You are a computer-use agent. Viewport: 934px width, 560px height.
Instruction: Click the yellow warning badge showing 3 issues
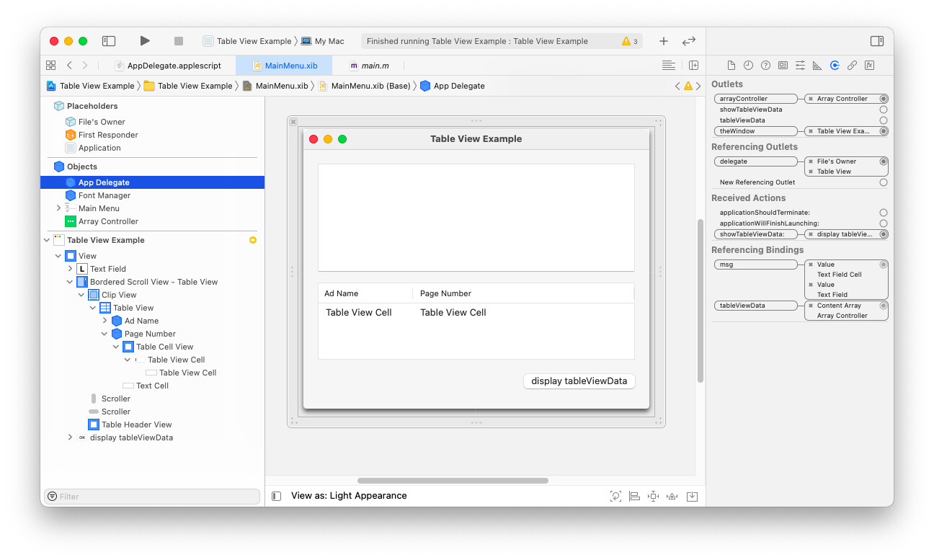pyautogui.click(x=630, y=42)
